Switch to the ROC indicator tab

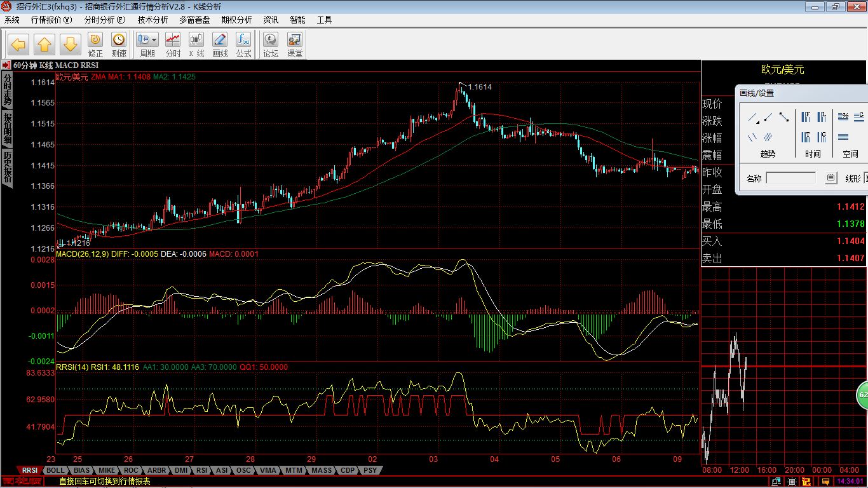point(132,470)
